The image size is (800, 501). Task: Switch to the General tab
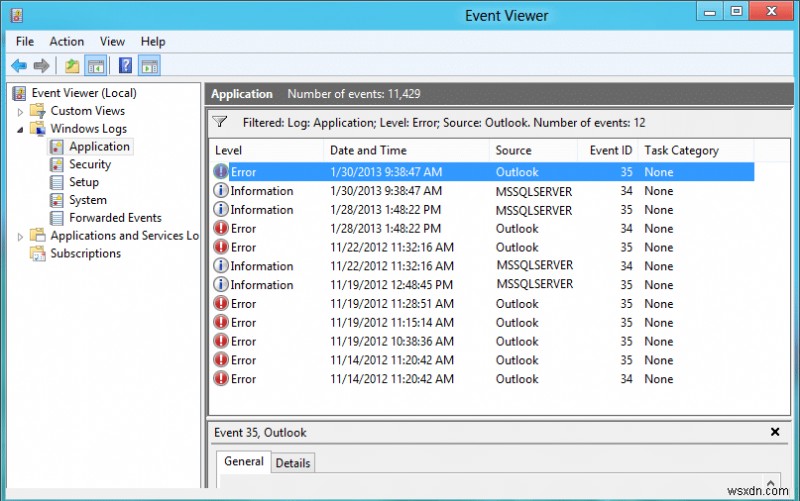(x=244, y=462)
